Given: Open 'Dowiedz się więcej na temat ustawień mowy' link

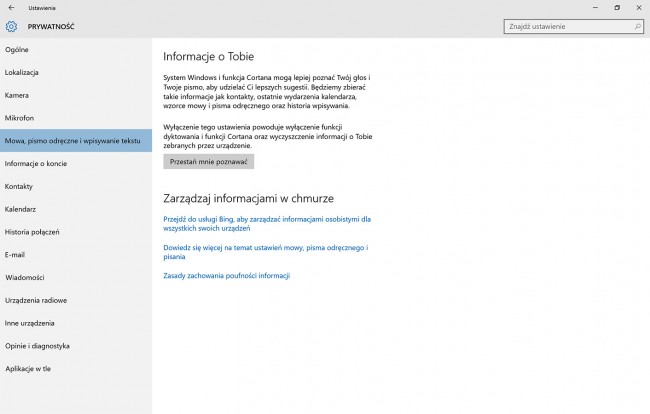Looking at the screenshot, I should pos(266,252).
